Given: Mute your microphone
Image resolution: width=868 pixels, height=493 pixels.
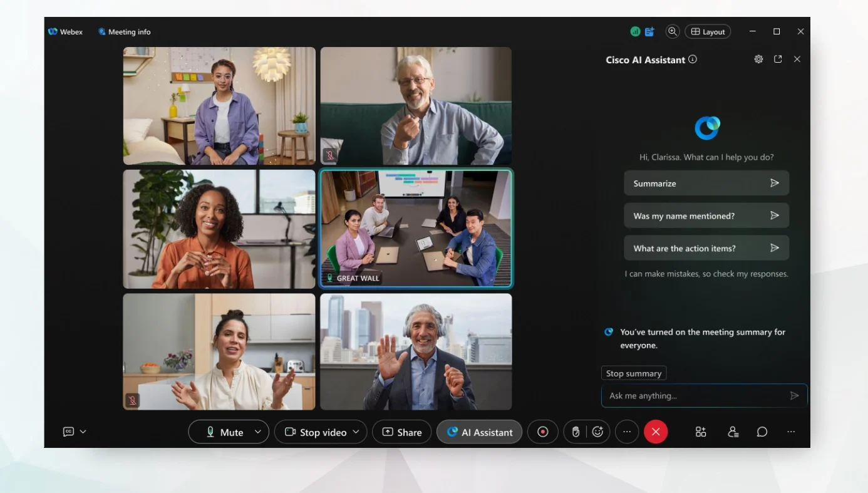Looking at the screenshot, I should click(223, 432).
